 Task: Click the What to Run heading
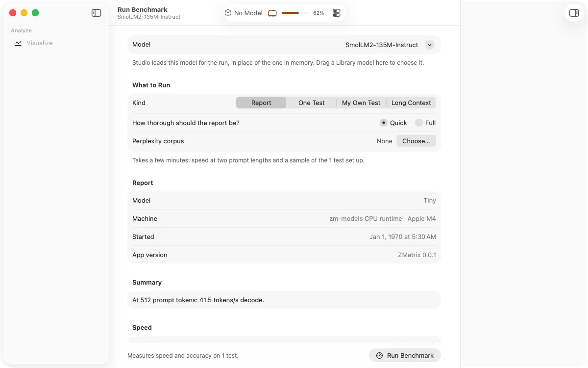coord(151,85)
